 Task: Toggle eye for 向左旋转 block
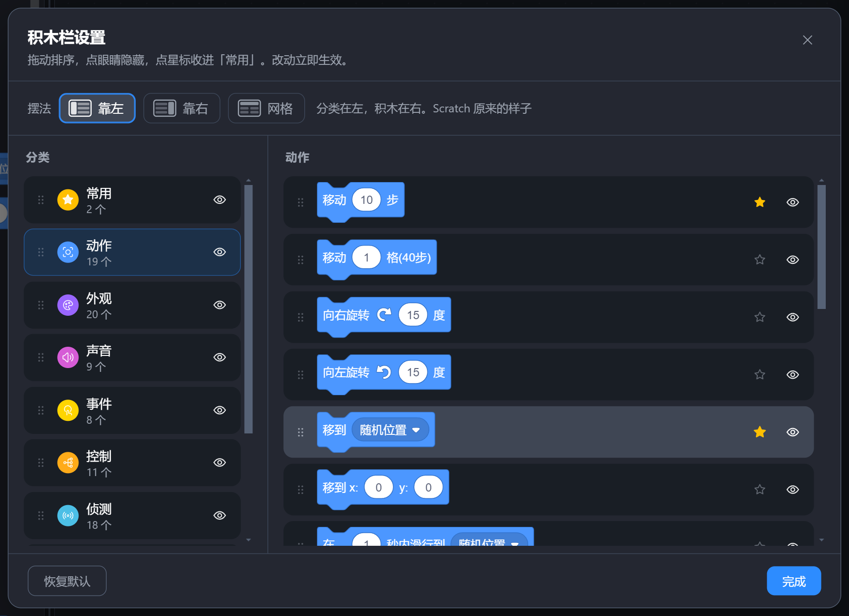coord(793,374)
